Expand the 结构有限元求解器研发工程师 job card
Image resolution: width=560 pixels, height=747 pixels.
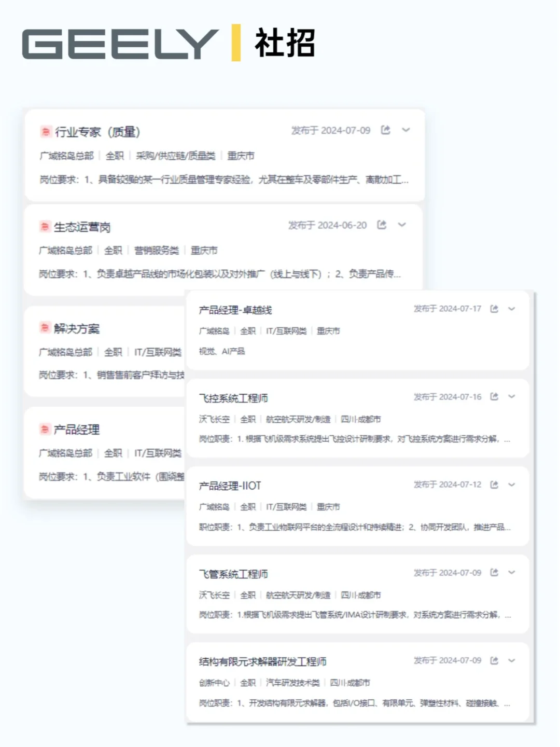pyautogui.click(x=512, y=660)
